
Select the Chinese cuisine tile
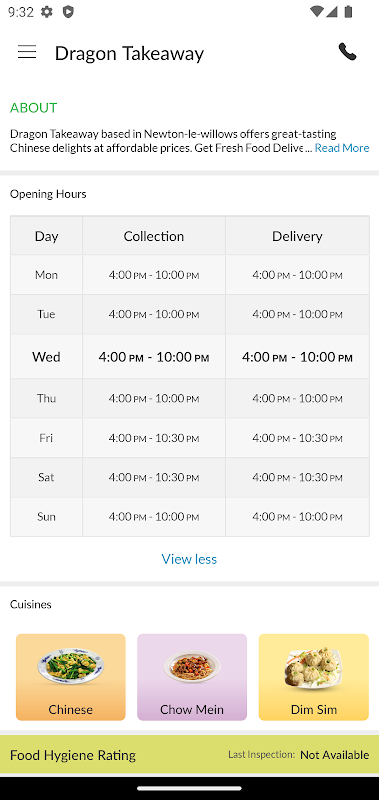pyautogui.click(x=70, y=677)
